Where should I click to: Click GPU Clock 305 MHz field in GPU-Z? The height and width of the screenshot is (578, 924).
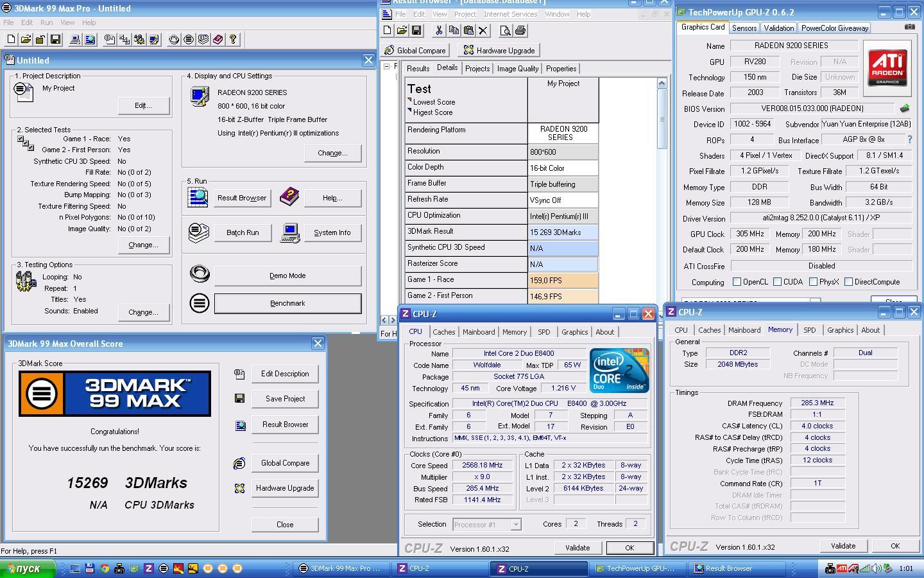pos(750,234)
